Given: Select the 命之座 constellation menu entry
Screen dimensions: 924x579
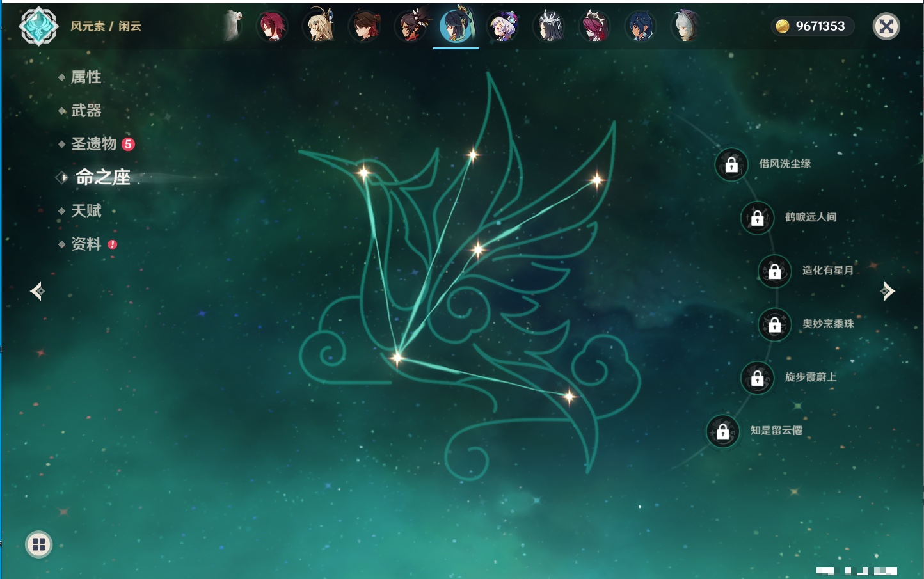Looking at the screenshot, I should point(102,177).
